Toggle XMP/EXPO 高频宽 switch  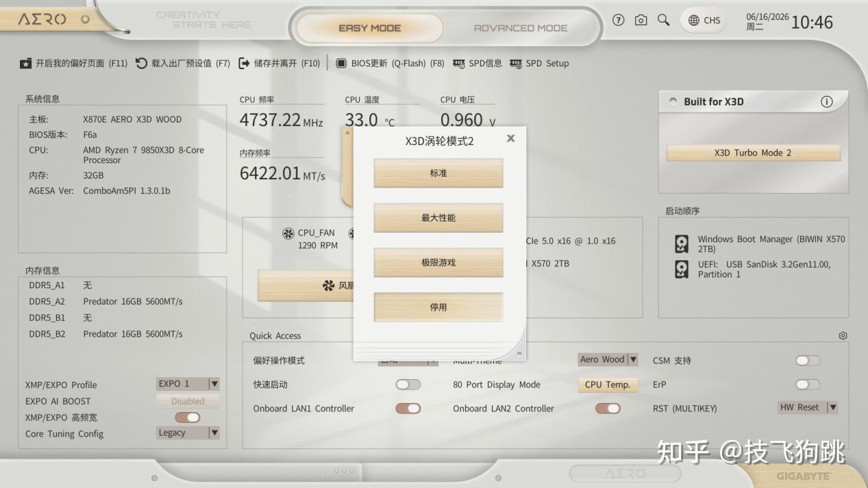[x=187, y=418]
